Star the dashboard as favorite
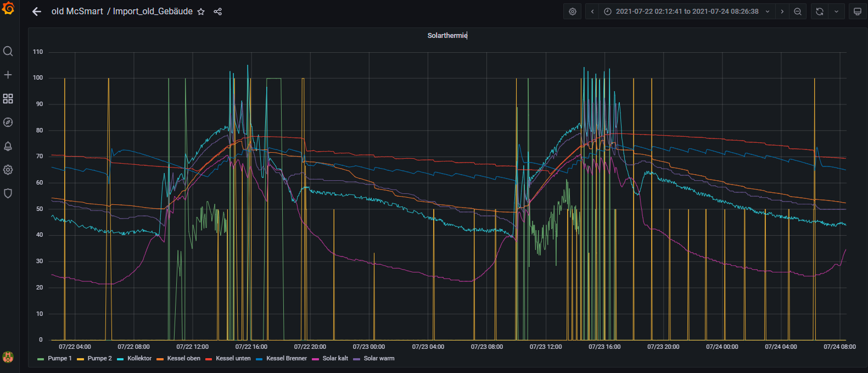868x373 pixels. point(201,12)
